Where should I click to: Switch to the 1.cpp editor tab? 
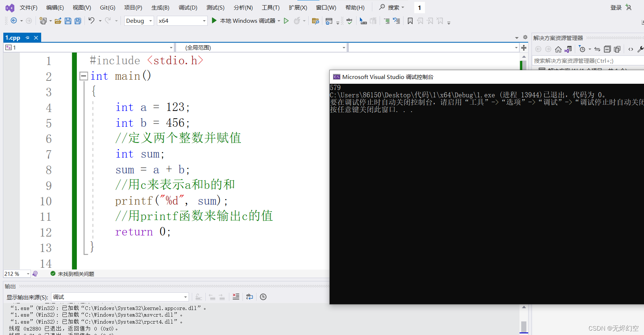pos(13,38)
